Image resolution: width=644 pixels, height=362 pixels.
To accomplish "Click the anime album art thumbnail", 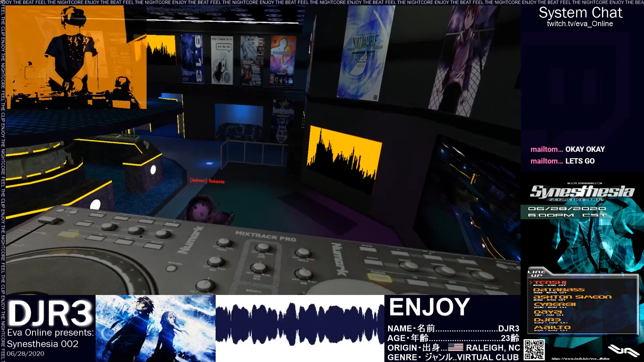I will click(155, 328).
